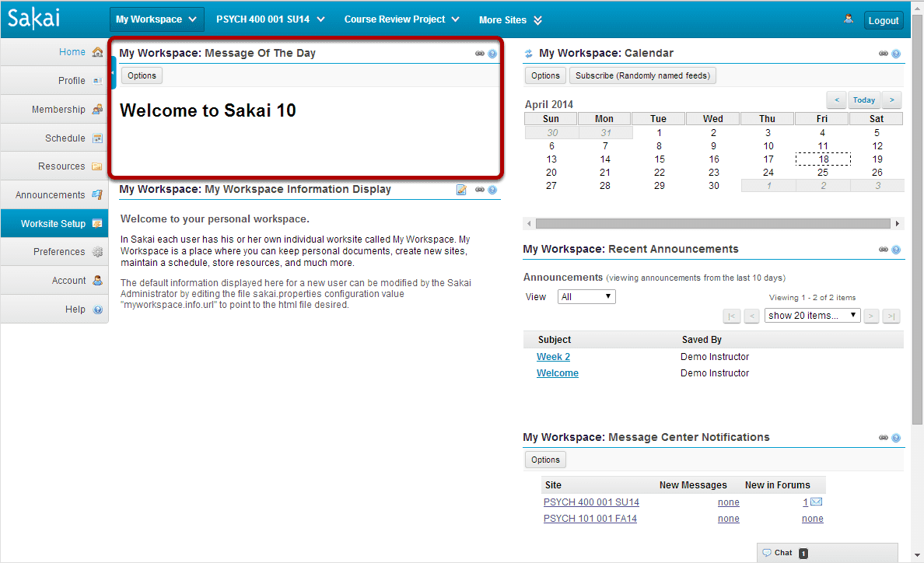Open help for Recent Announcements
This screenshot has width=924, height=563.
[x=896, y=250]
